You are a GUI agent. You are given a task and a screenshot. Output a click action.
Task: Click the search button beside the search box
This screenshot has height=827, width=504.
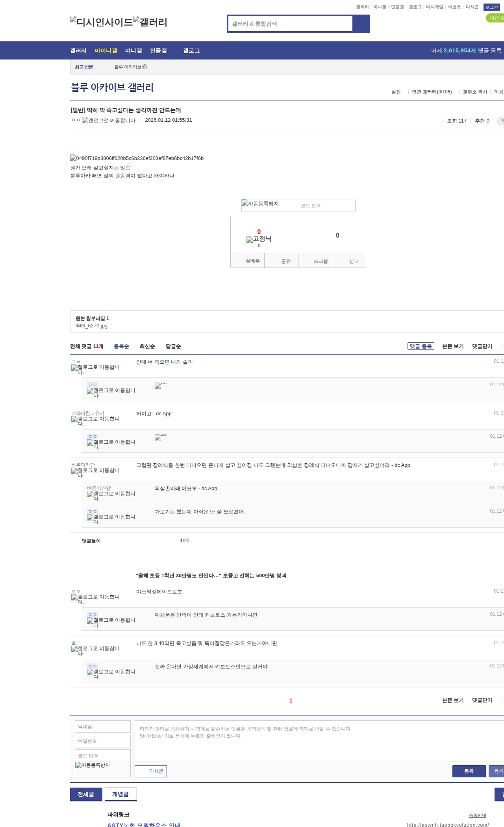(x=361, y=24)
